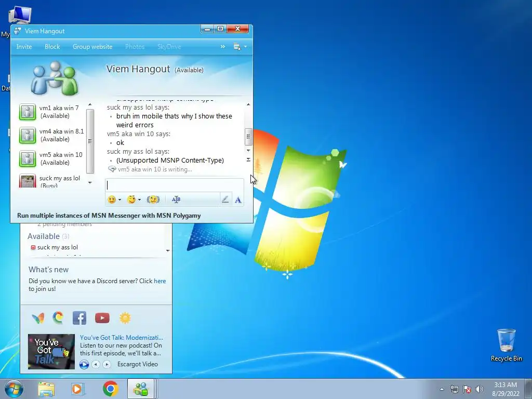The width and height of the screenshot is (532, 399).
Task: Click vm1 aka win 7 avatar picture
Action: click(x=28, y=112)
